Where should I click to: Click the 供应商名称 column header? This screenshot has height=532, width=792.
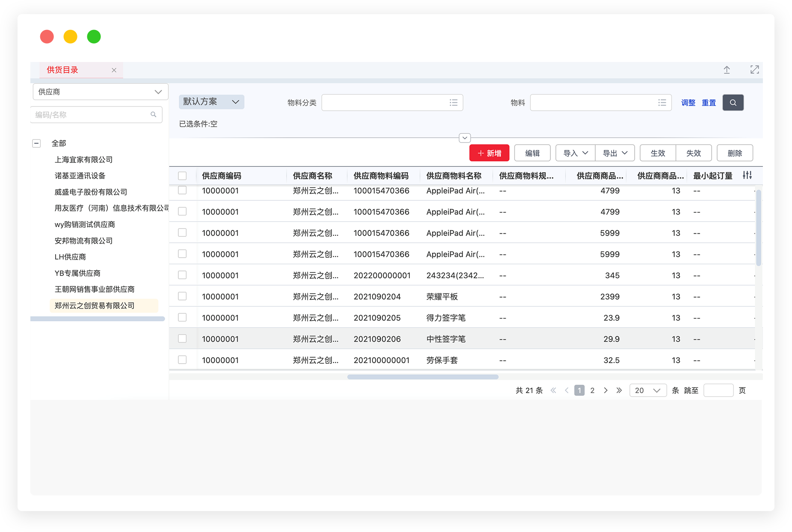[313, 176]
